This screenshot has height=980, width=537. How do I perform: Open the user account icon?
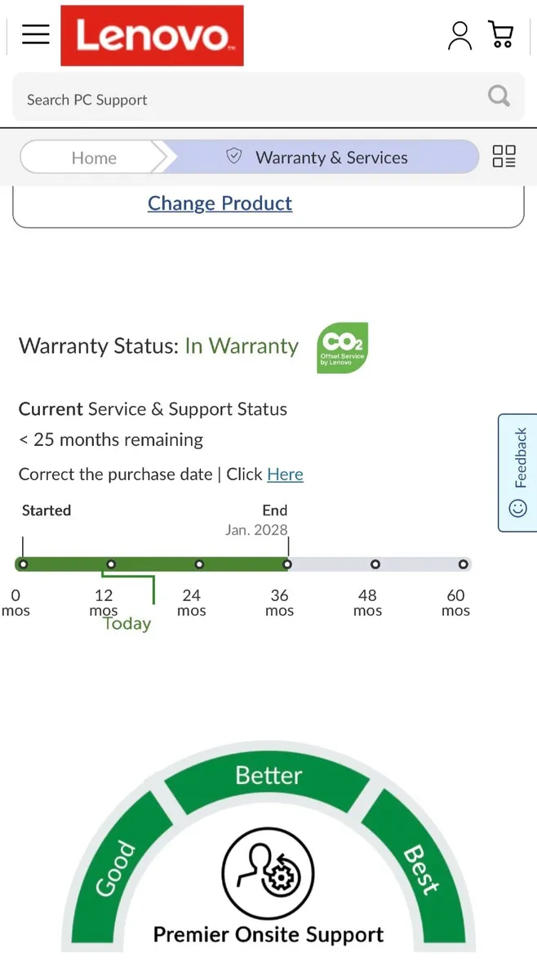(x=459, y=35)
